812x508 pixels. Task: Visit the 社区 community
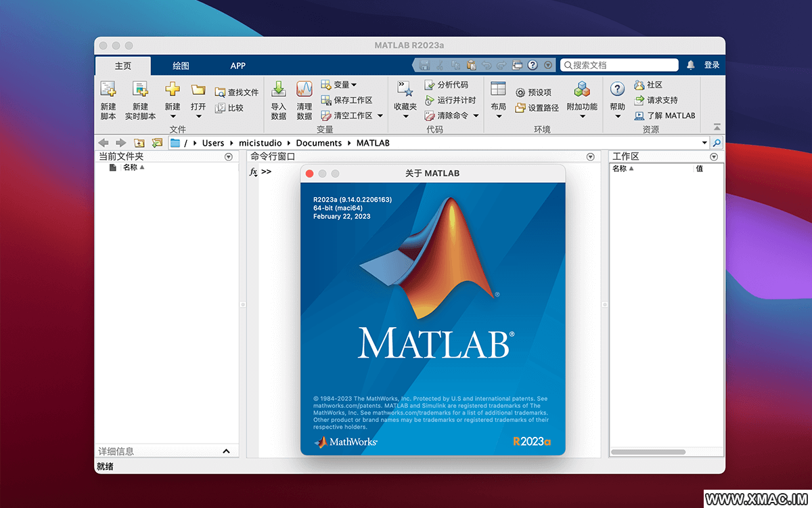648,85
